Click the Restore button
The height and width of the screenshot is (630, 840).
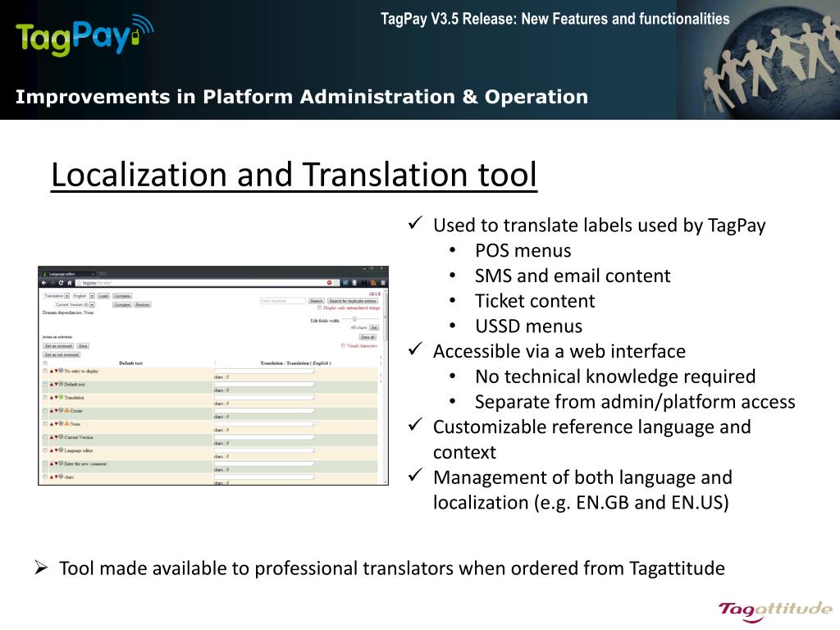tap(143, 305)
